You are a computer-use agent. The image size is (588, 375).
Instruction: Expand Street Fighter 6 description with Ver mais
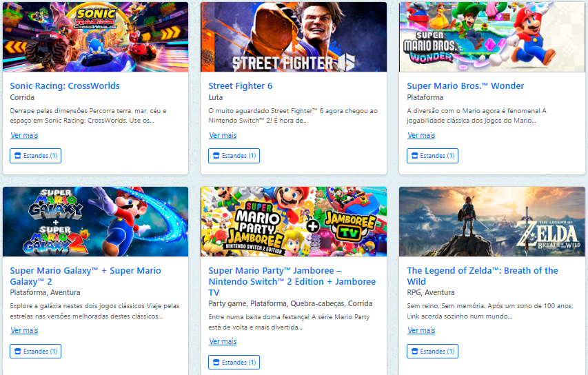(223, 136)
